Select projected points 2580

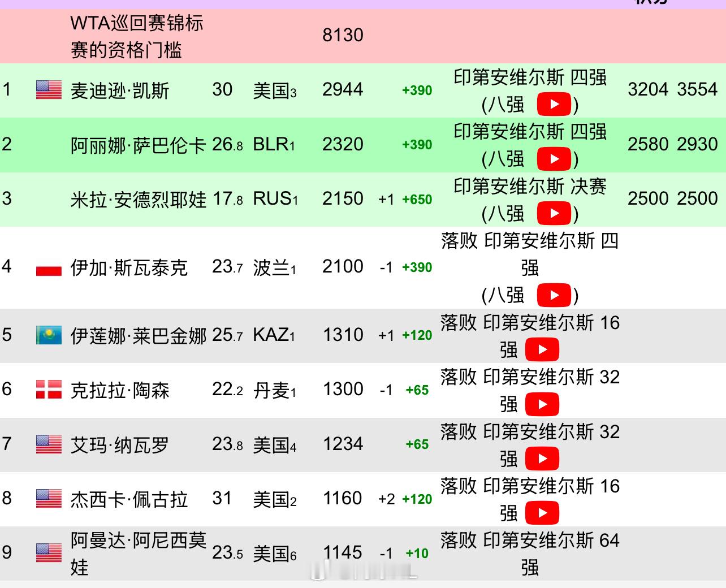pyautogui.click(x=648, y=144)
